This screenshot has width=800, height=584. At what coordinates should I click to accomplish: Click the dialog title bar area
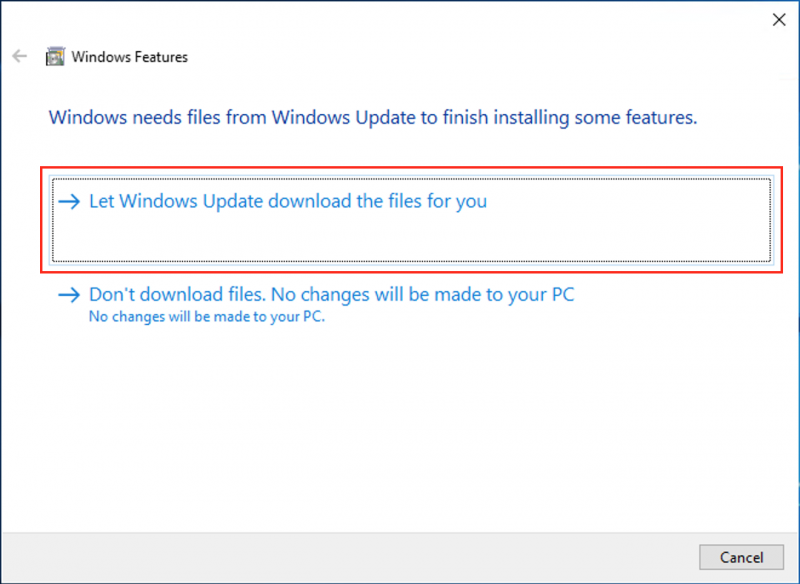400,19
